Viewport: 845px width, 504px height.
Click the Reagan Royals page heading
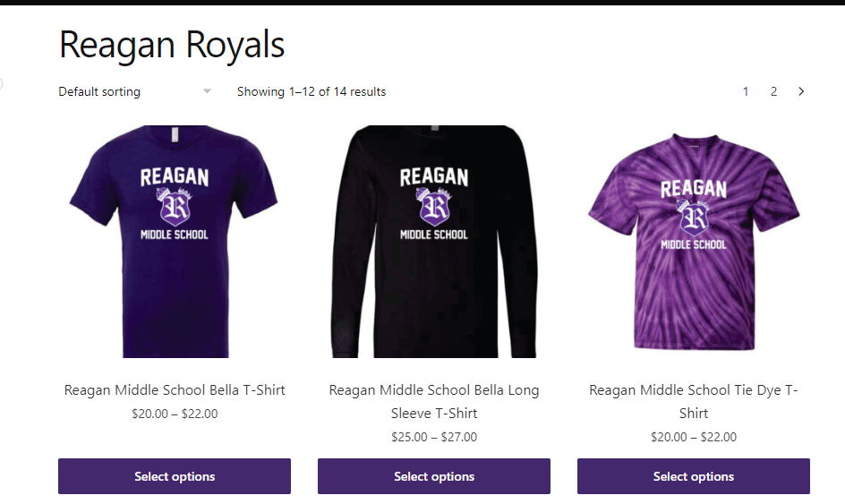coord(172,45)
